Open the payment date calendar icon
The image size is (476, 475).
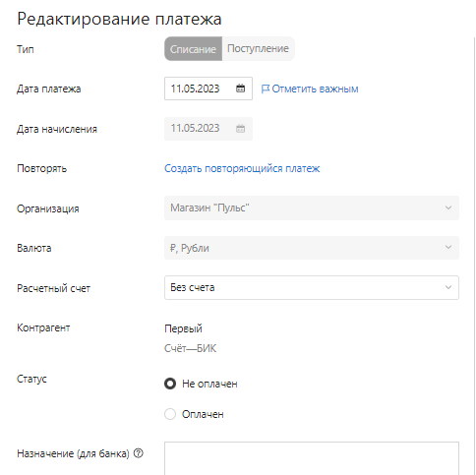coord(240,89)
